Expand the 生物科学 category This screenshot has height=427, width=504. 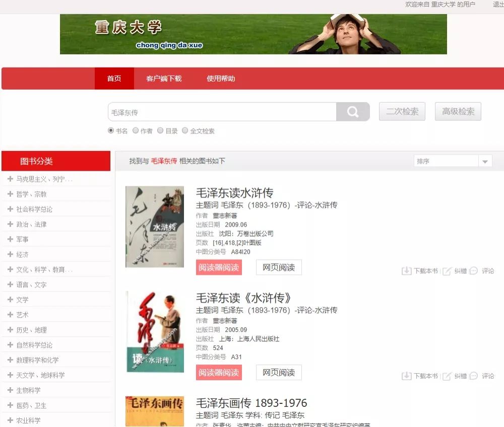click(10, 390)
